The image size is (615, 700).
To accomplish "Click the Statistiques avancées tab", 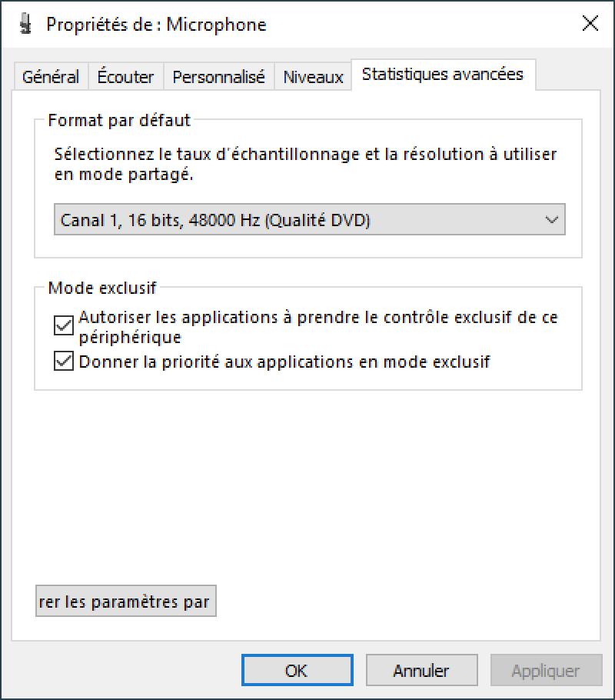I will [x=443, y=74].
